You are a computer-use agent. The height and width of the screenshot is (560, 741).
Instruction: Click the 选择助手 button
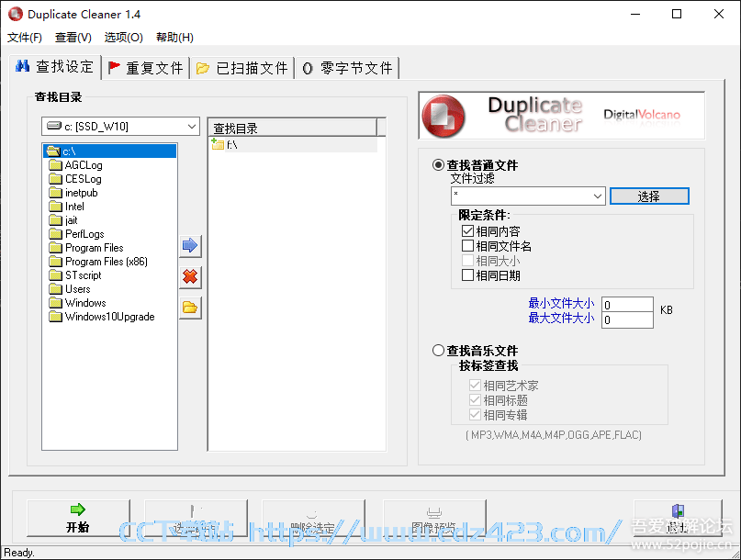pos(196,518)
